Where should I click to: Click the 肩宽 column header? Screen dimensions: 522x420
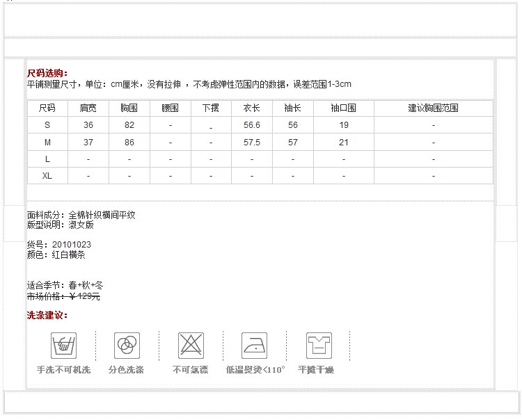[88, 108]
